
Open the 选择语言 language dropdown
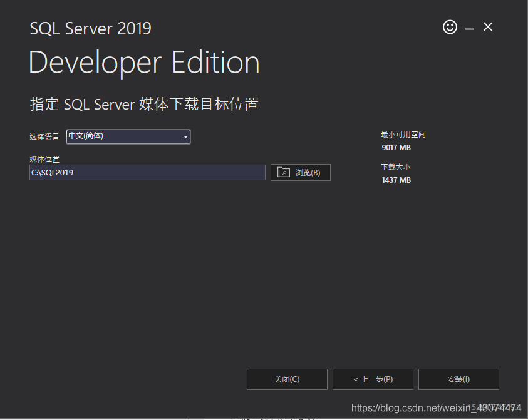tap(128, 136)
